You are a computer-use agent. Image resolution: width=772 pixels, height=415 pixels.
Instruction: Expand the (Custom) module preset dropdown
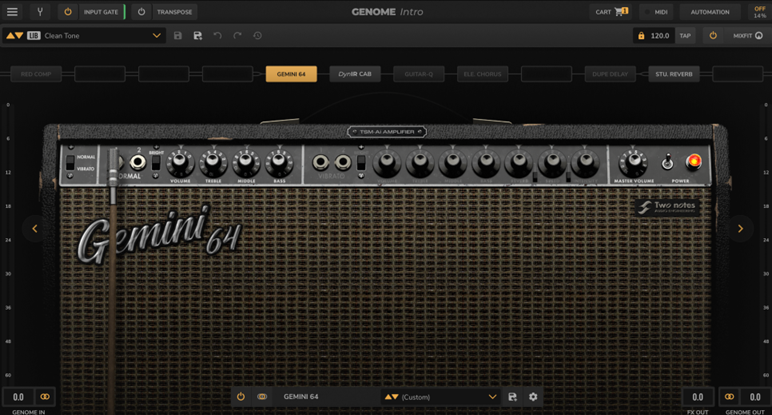tap(492, 397)
